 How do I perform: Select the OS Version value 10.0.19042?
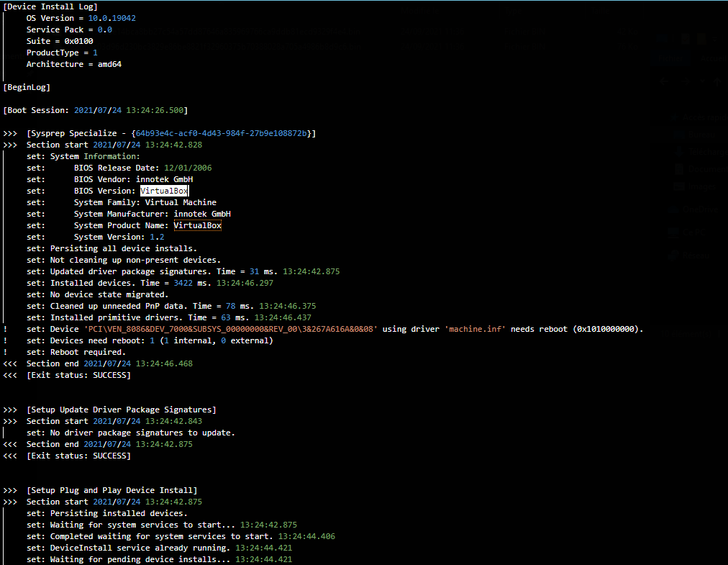(x=112, y=18)
